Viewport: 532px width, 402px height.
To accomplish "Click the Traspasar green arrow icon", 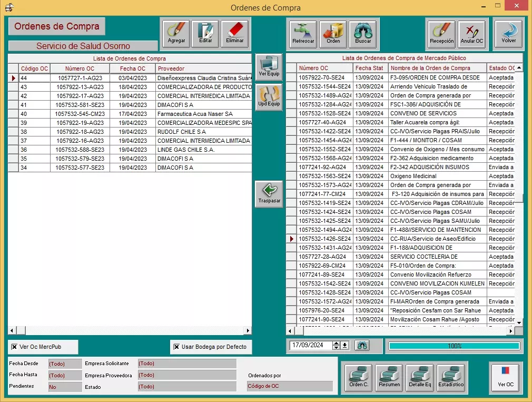I will pos(269,194).
